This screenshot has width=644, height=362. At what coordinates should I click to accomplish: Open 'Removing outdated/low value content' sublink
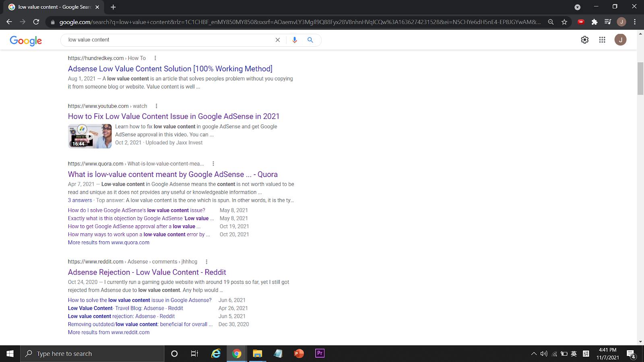[x=140, y=324]
